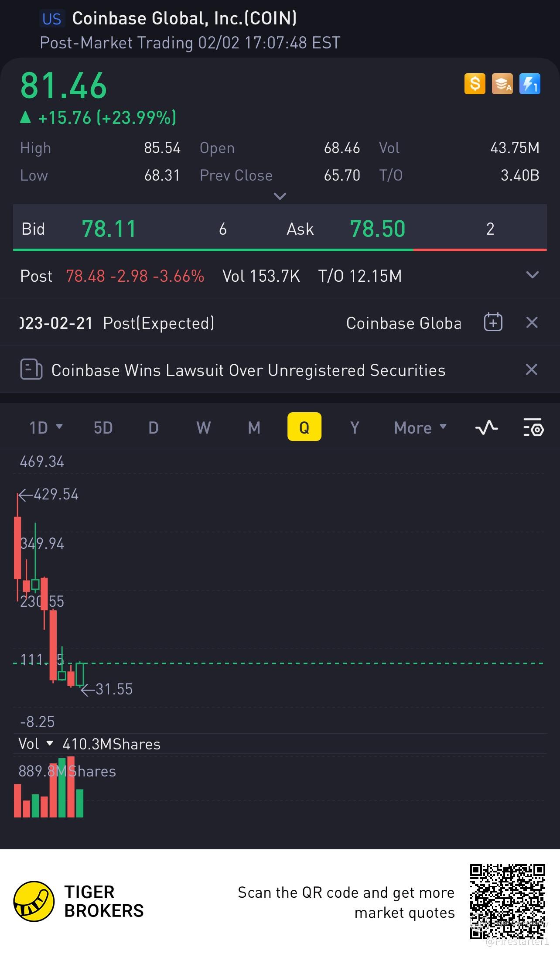Open the More timeframes dropdown

coord(420,427)
